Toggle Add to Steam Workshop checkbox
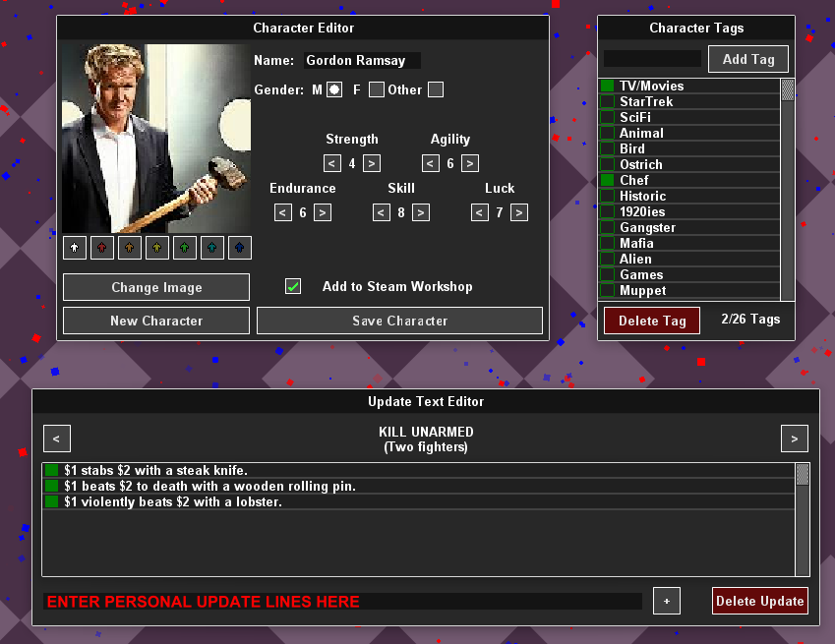Image resolution: width=835 pixels, height=644 pixels. point(293,286)
